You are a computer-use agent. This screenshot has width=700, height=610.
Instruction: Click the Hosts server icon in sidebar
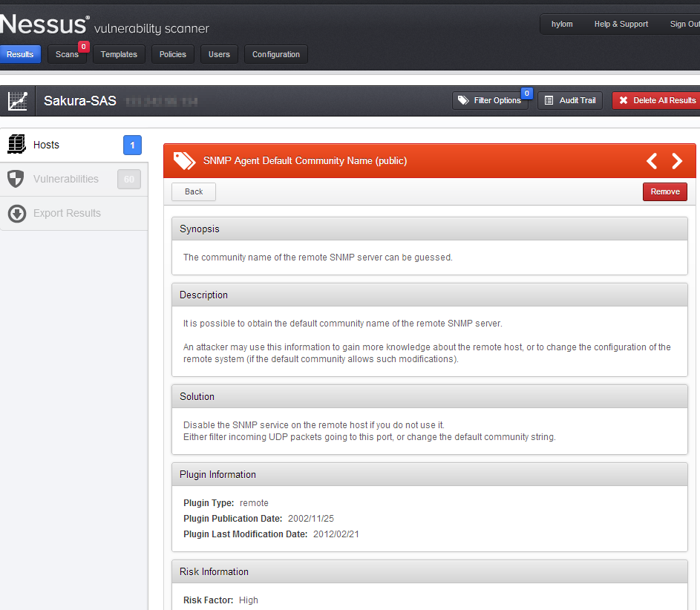[x=16, y=145]
